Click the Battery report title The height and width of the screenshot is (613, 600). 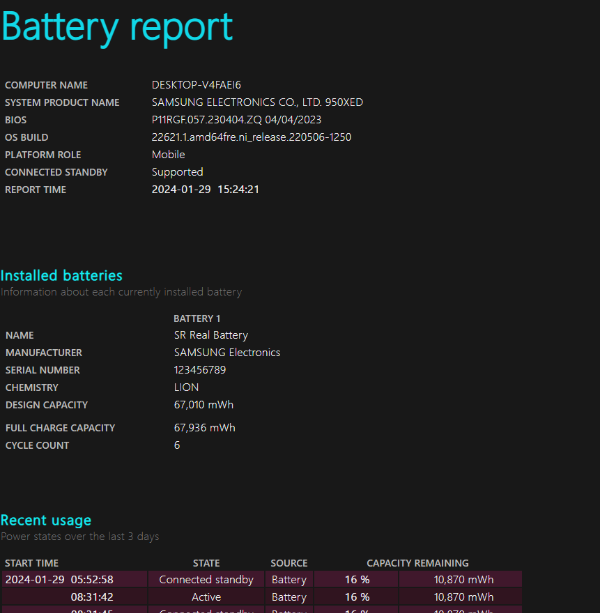pos(117,27)
